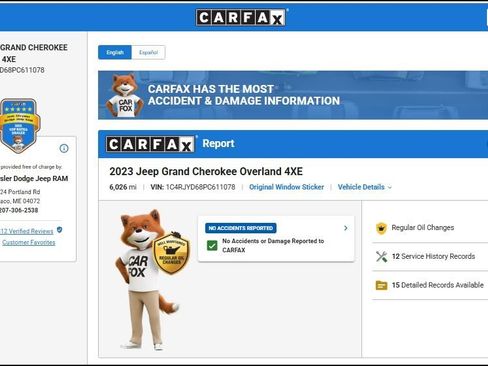Switch report language to Español
Screen dimensions: 488x366
pos(148,52)
